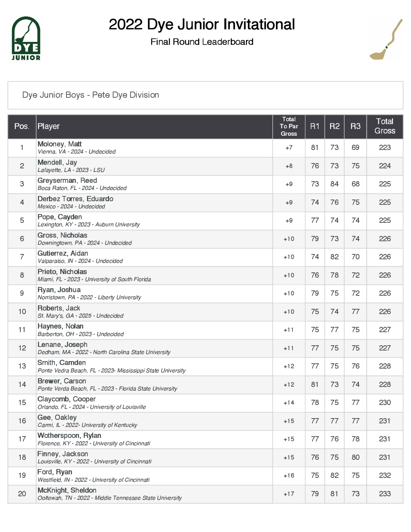Select Lenane, Joseph in the leaderboard
The width and height of the screenshot is (411, 532).
(x=62, y=345)
